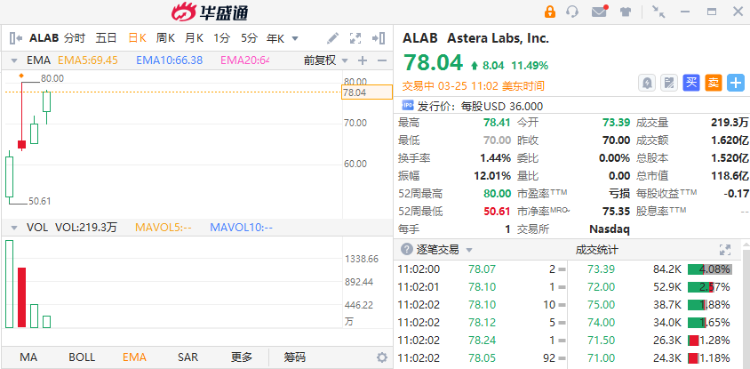
Task: Add ALAB to watchlist with plus button
Action: pyautogui.click(x=736, y=83)
